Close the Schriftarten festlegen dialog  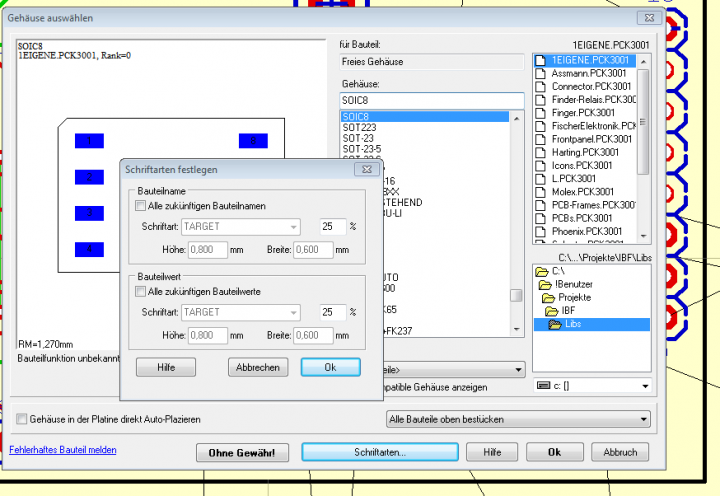(x=366, y=170)
